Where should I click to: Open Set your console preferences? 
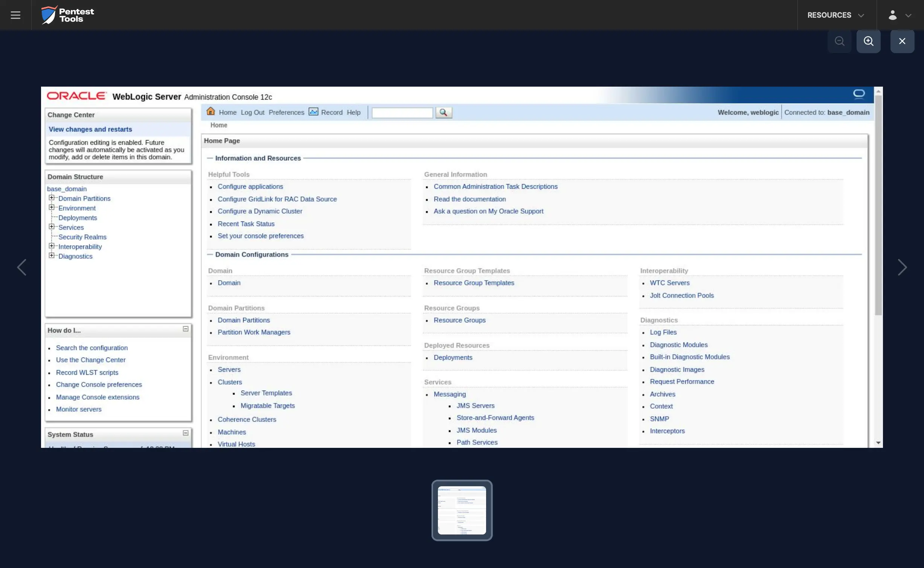261,236
